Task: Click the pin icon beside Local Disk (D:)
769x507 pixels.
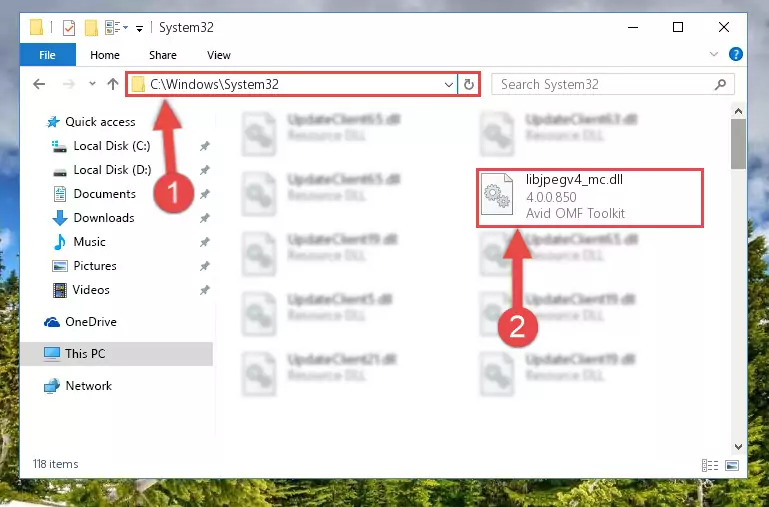Action: pyautogui.click(x=205, y=170)
